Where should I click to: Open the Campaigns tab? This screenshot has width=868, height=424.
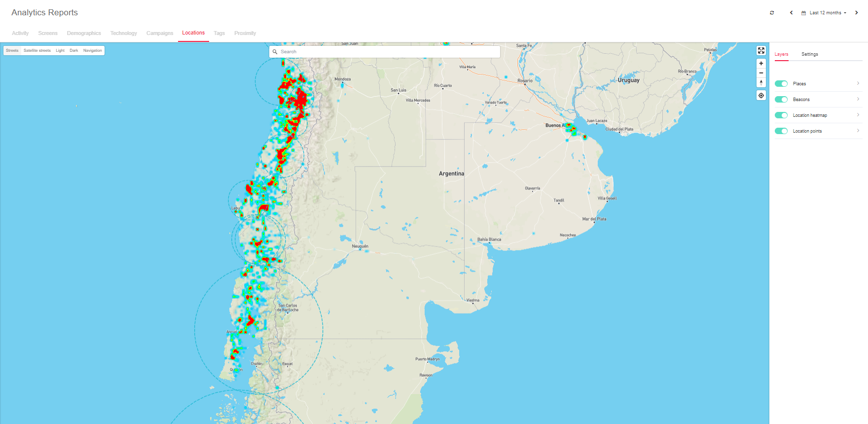click(160, 33)
